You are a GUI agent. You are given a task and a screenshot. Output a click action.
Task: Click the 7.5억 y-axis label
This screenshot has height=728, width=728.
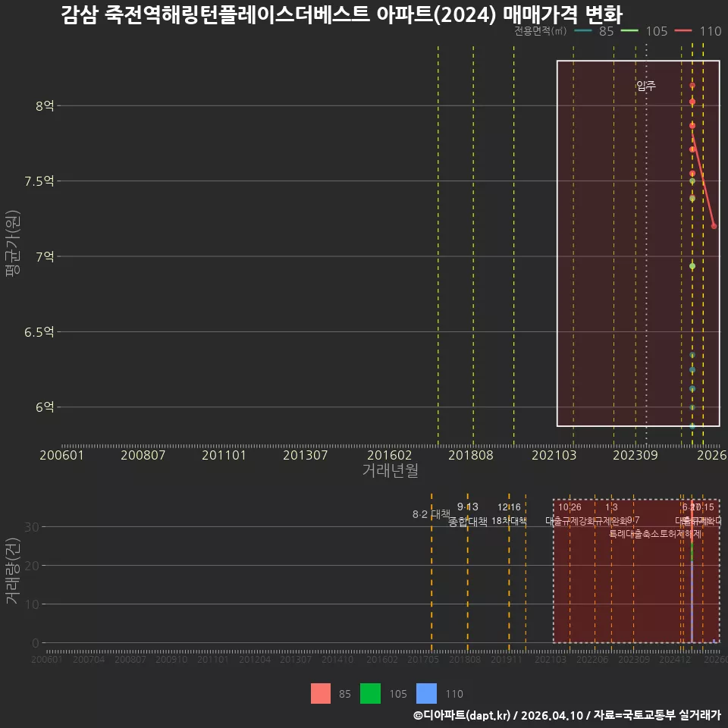pyautogui.click(x=39, y=181)
